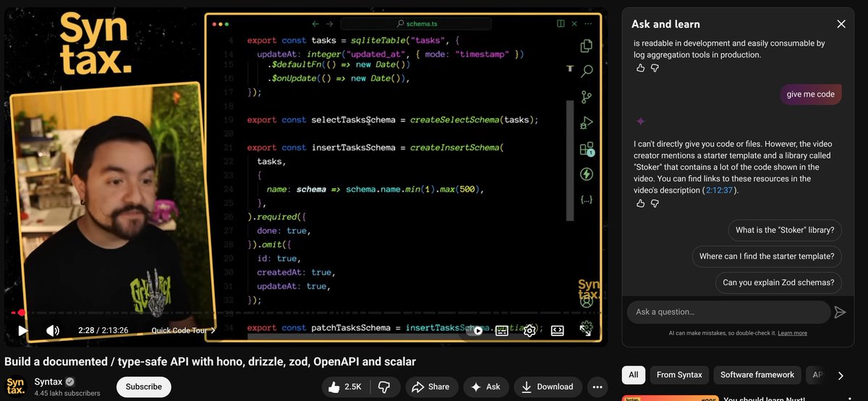
Task: Switch to theater mode
Action: click(x=557, y=331)
